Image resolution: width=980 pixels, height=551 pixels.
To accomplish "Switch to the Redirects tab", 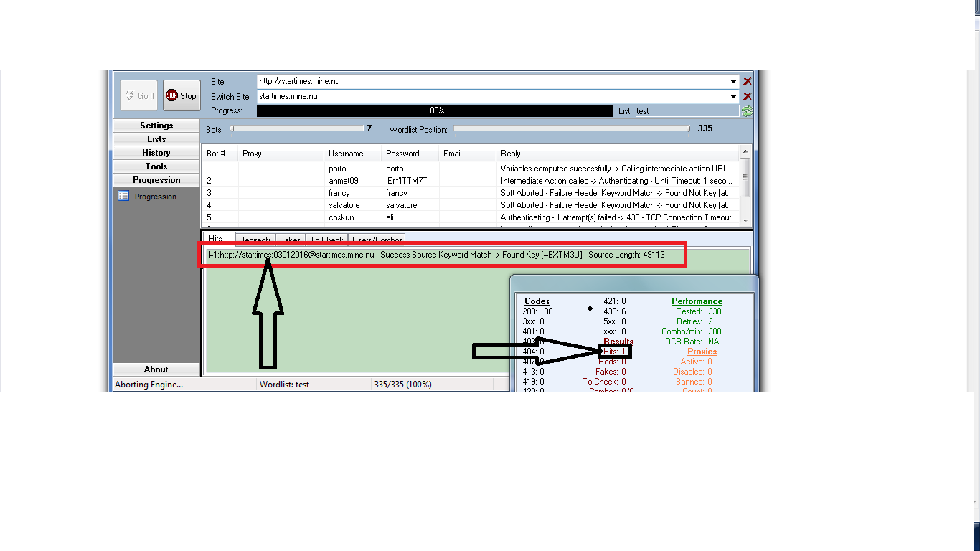I will 255,240.
